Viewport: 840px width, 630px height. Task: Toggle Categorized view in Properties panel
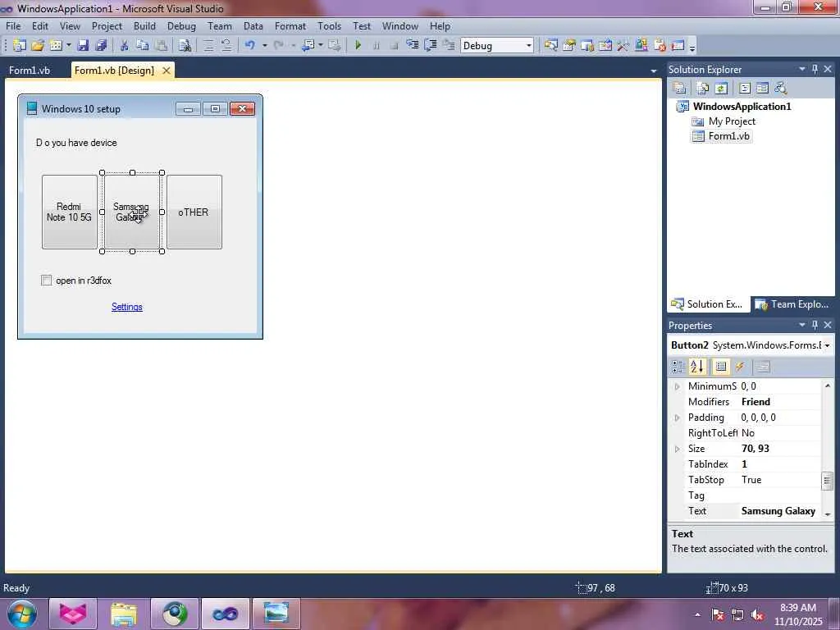[x=678, y=367]
